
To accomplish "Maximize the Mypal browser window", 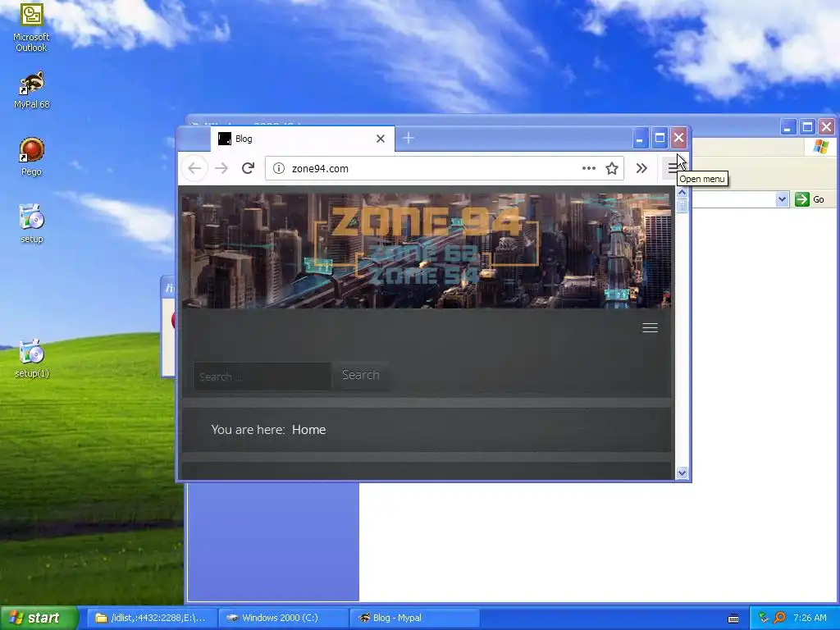I will click(660, 138).
